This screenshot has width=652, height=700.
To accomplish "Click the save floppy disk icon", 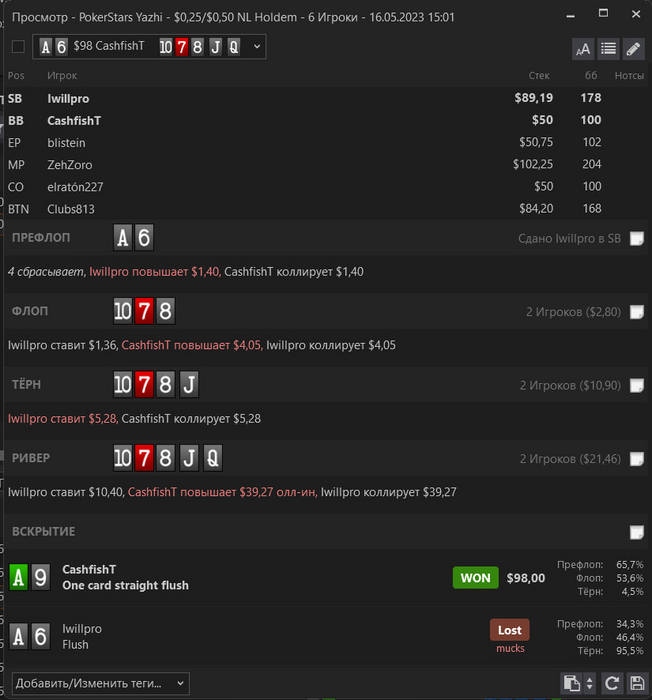I will [637, 683].
